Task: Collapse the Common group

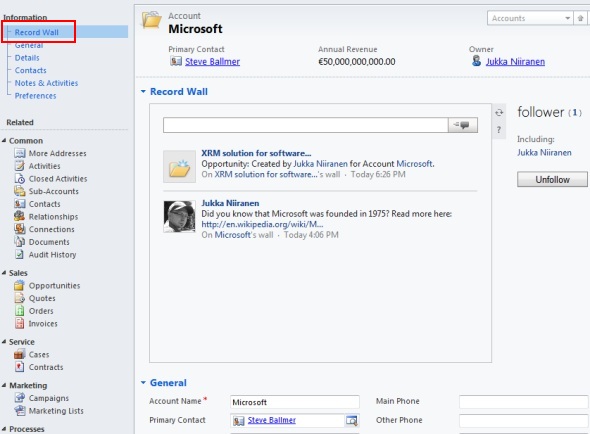Action: point(4,140)
